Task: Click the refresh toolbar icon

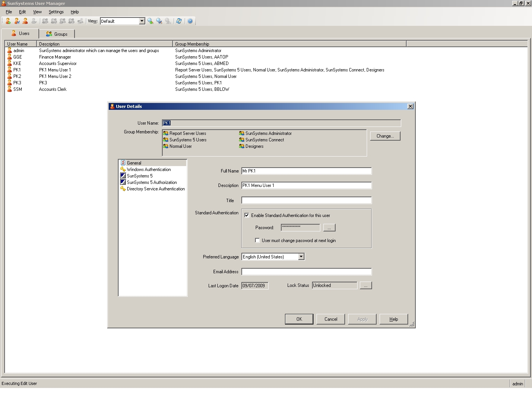Action: tap(179, 21)
